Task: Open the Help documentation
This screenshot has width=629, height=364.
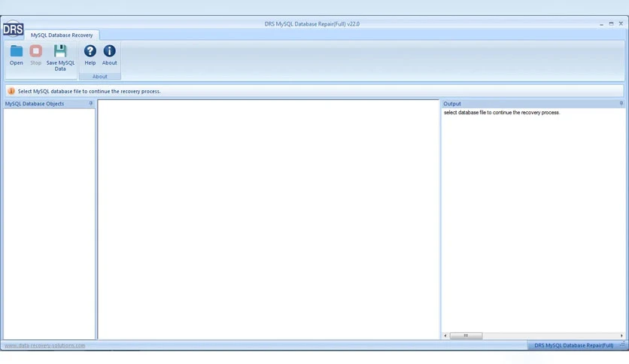Action: click(x=90, y=55)
